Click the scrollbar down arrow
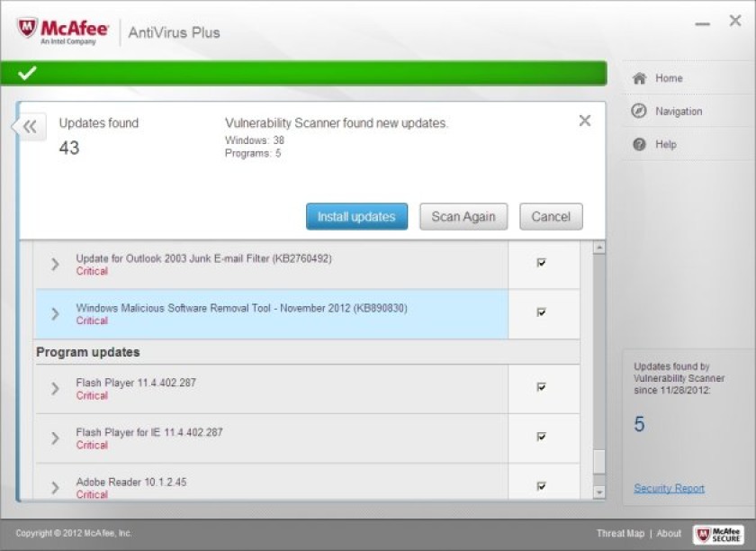756x551 pixels. pyautogui.click(x=598, y=492)
